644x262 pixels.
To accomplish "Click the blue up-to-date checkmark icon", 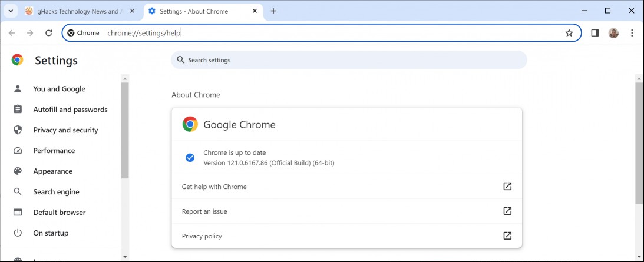I will (190, 158).
